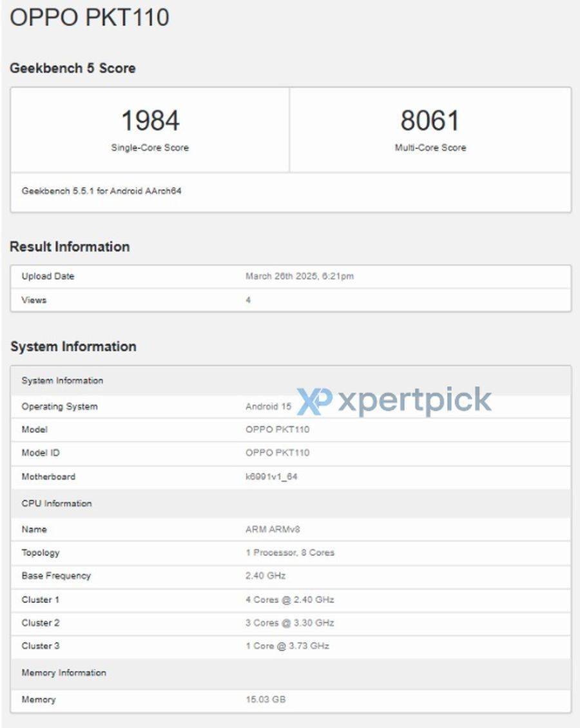Click Geekbench 5.5.1 for Android AArch64 text
The image size is (580, 728).
point(102,191)
